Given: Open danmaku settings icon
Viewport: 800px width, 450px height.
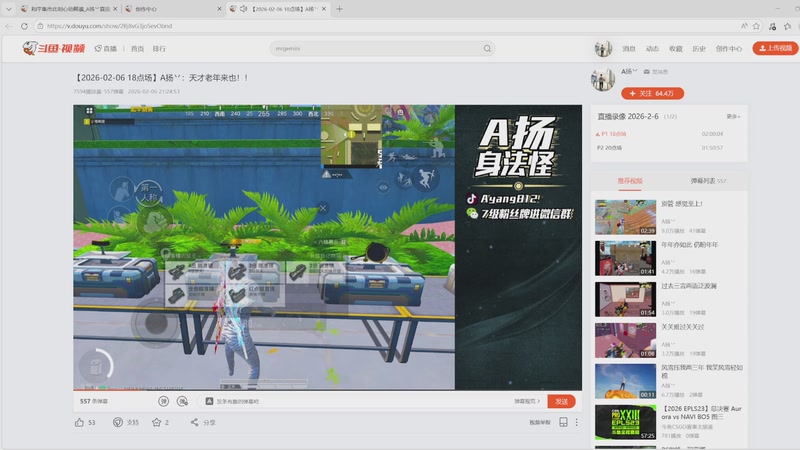Looking at the screenshot, I should 182,402.
